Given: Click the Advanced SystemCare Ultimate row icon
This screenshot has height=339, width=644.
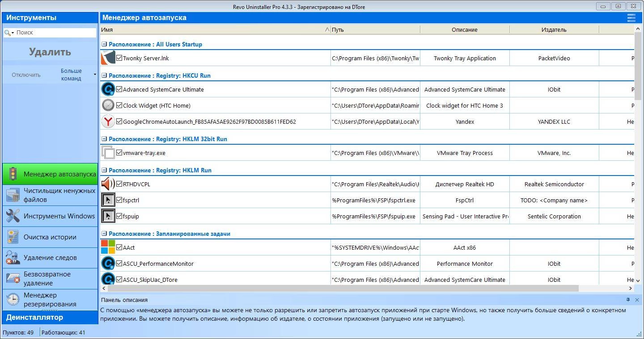Looking at the screenshot, I should pos(108,89).
